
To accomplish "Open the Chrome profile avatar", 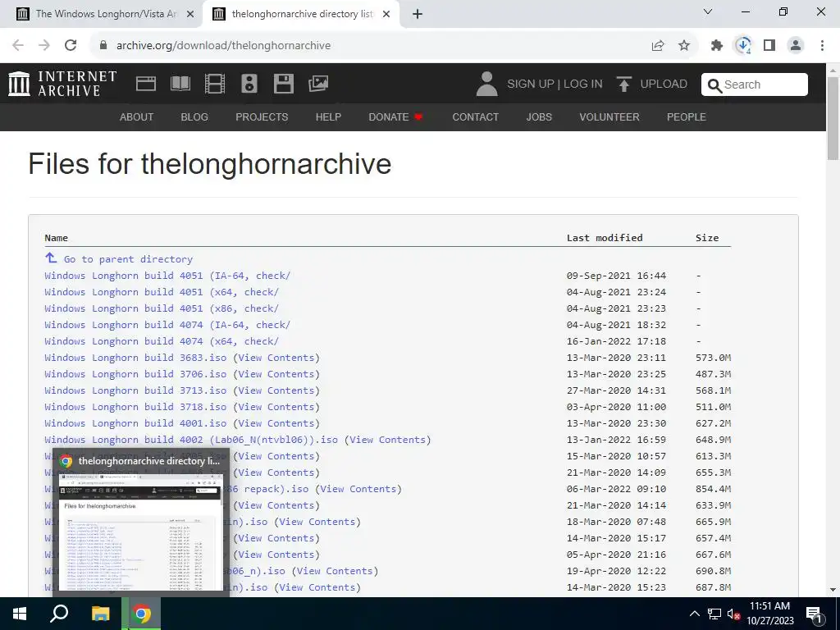I will tap(796, 46).
